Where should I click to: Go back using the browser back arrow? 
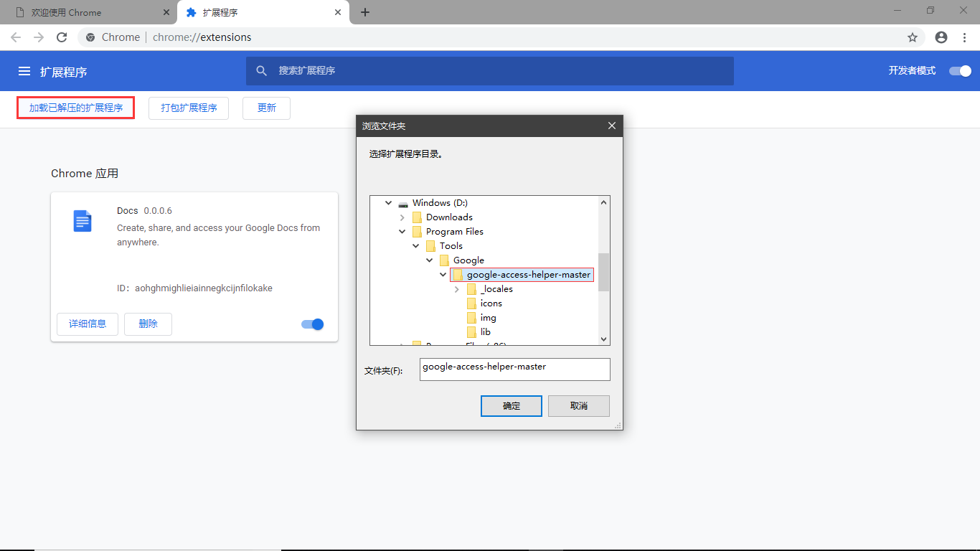[16, 37]
